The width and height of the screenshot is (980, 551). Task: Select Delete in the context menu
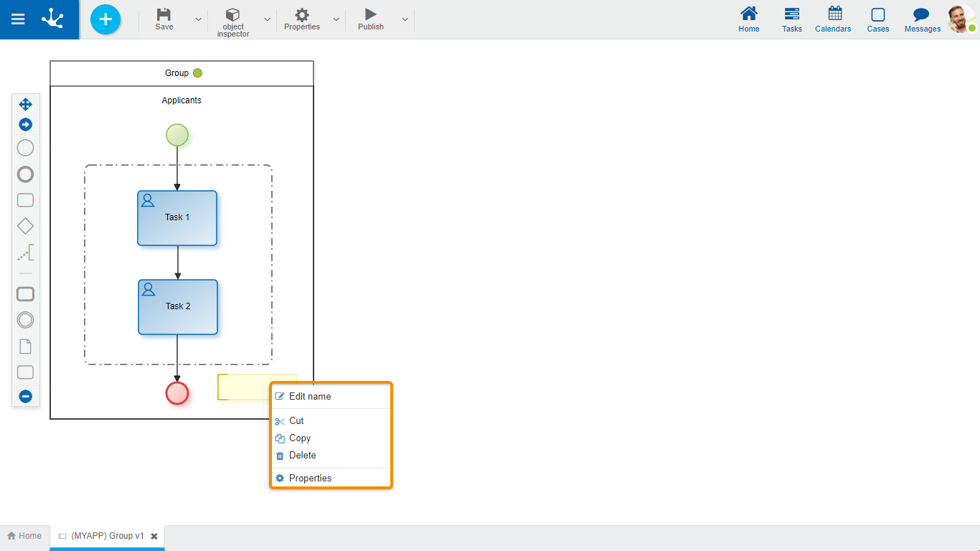pos(302,456)
